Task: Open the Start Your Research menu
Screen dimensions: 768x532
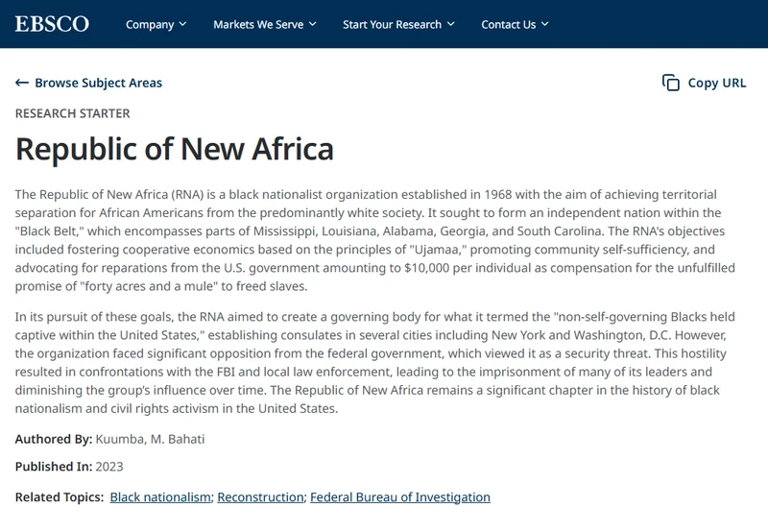Action: click(398, 25)
